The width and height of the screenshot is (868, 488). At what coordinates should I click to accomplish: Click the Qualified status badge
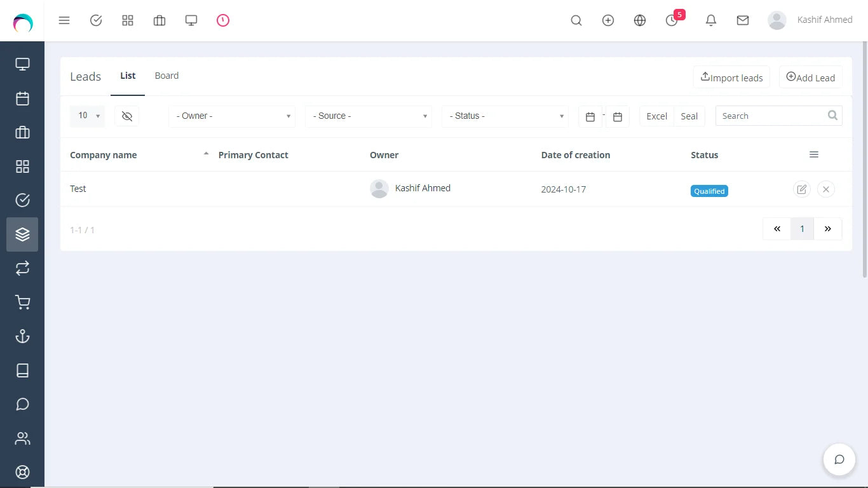tap(709, 191)
